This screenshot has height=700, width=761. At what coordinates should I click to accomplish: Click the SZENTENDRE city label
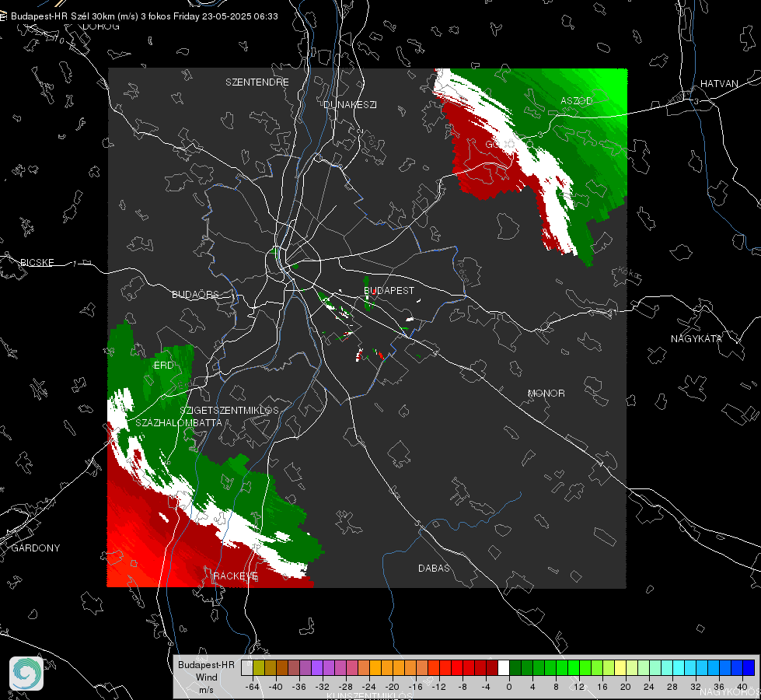click(x=257, y=82)
